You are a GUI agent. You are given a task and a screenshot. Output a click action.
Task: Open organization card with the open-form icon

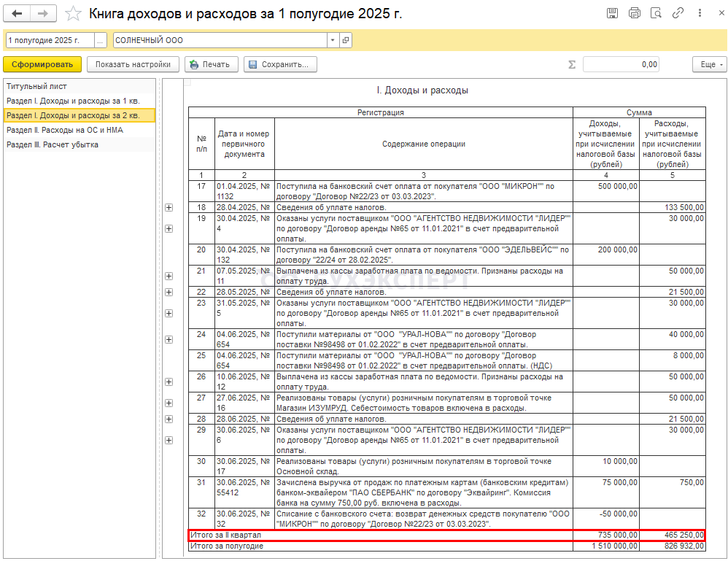pos(346,40)
